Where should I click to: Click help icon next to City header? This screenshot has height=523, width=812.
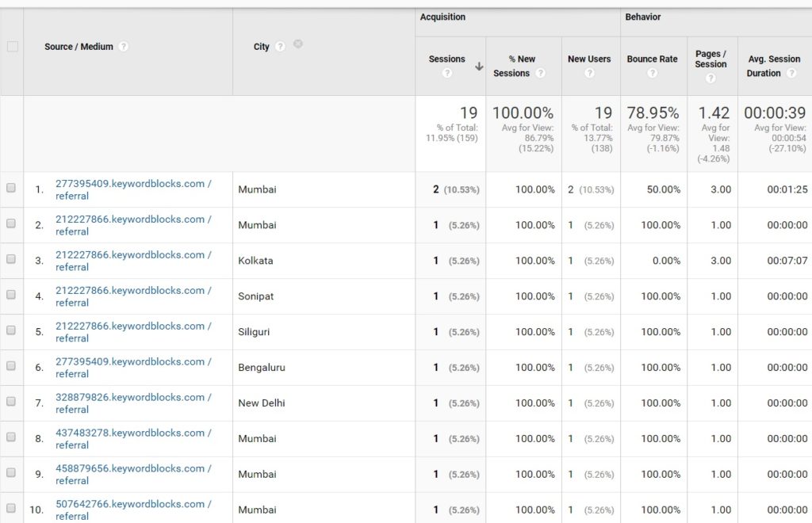click(280, 47)
